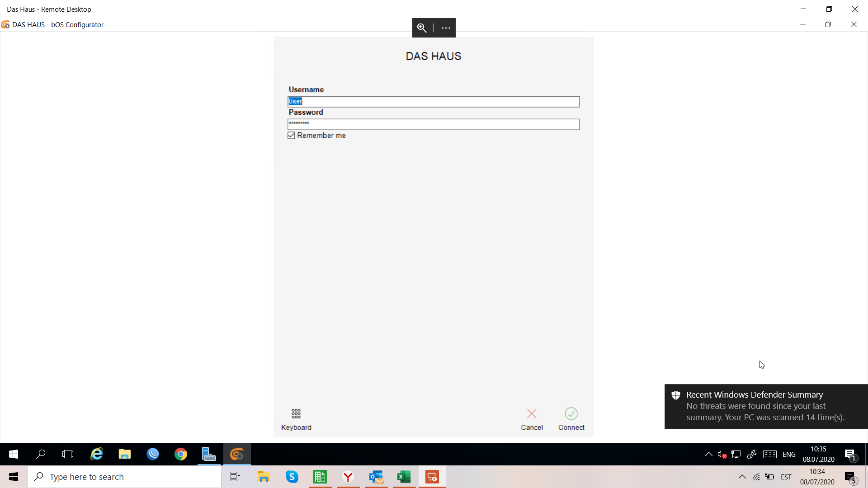868x488 pixels.
Task: Click the zoom magnifier in the remote desktop bar
Action: (422, 28)
